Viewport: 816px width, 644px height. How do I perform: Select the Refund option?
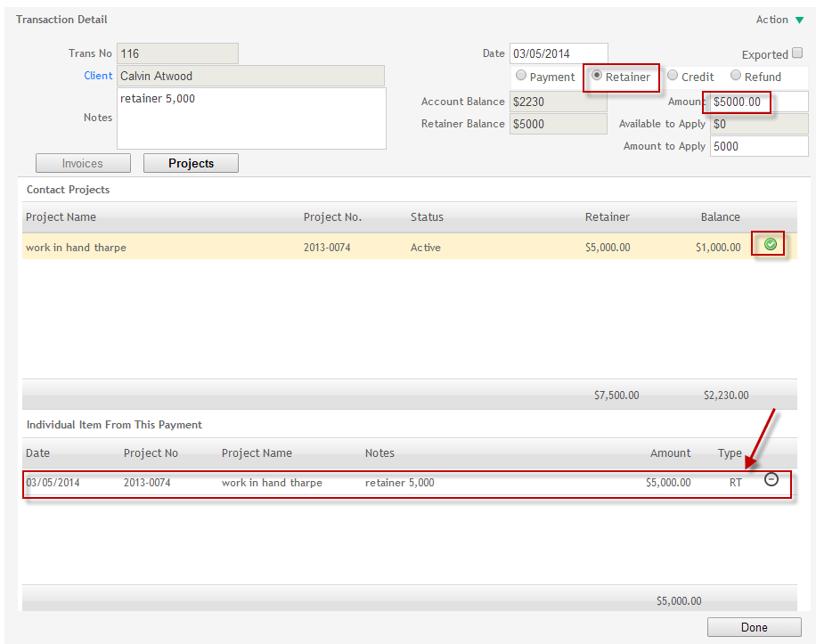tap(736, 76)
